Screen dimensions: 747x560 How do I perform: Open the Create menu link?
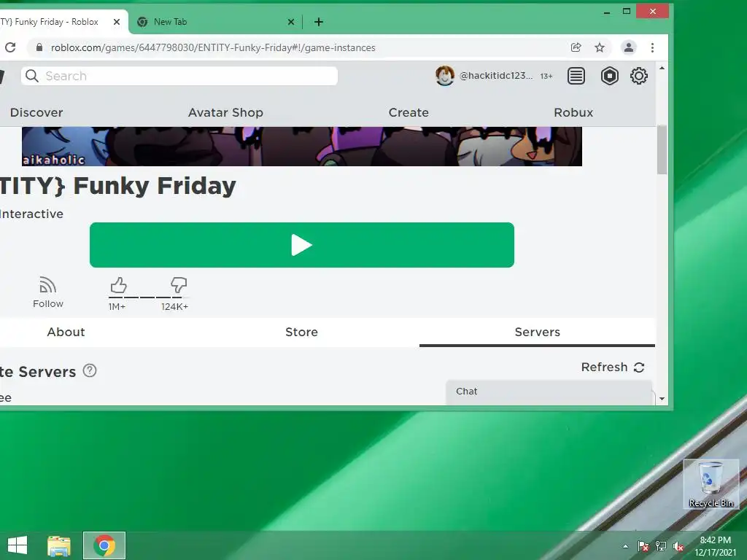[409, 112]
